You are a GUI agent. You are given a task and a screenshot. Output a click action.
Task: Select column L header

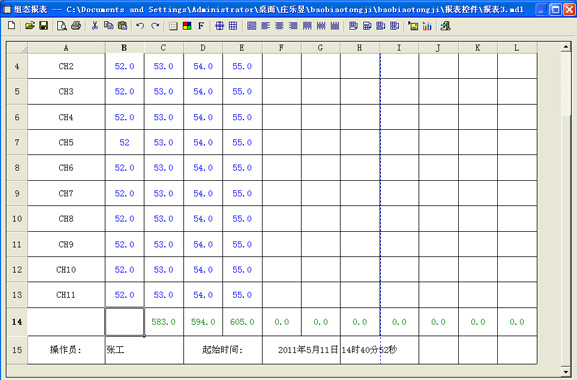517,48
